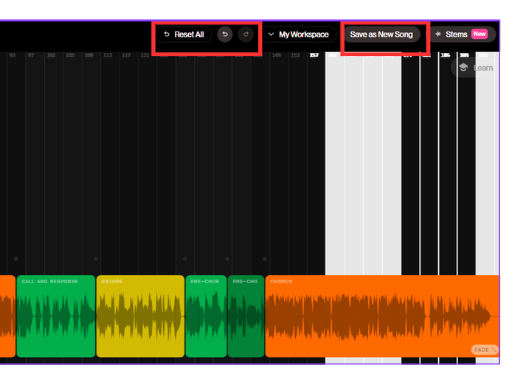Image resolution: width=515 pixels, height=371 pixels.
Task: Select the darker green Pre-Cho clip
Action: click(x=246, y=316)
